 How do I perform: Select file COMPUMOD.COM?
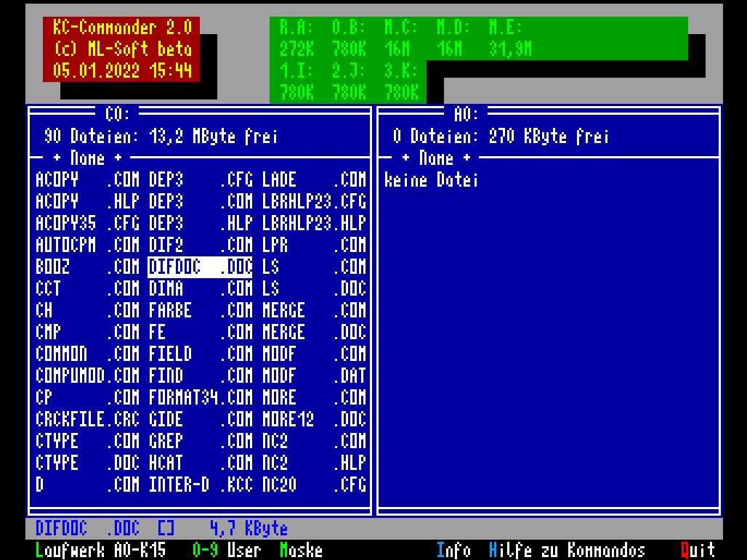tap(88, 376)
